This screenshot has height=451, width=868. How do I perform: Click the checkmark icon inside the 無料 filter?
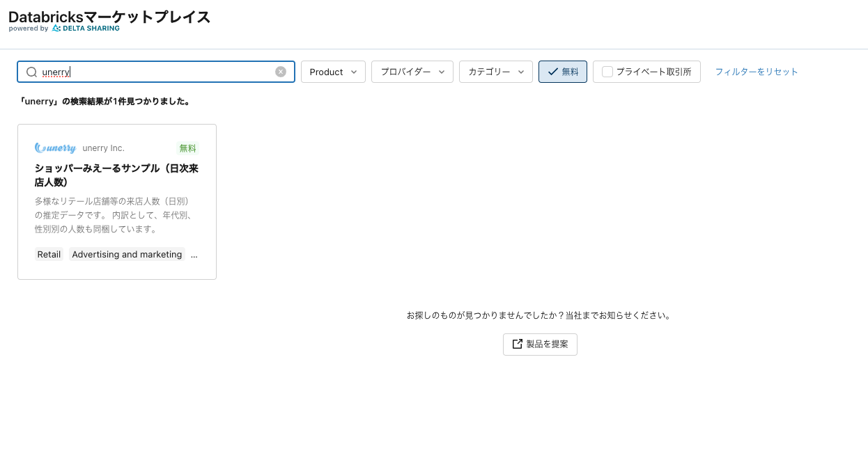coord(551,71)
